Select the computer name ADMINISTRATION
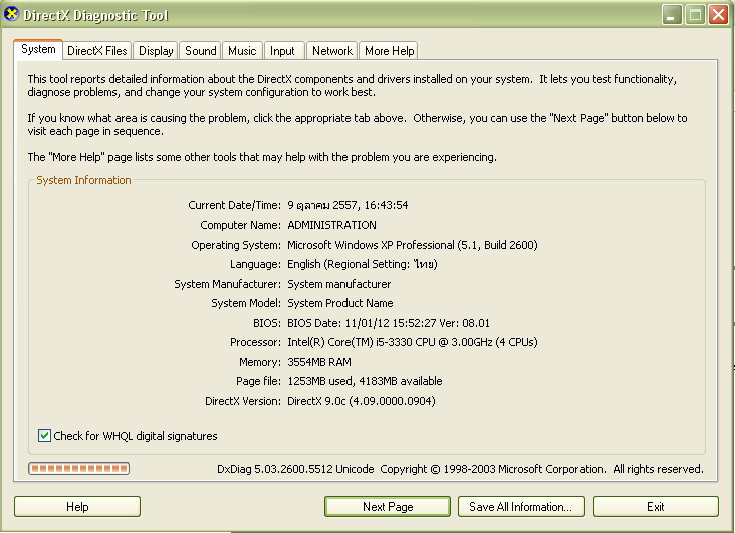735x533 pixels. coord(332,225)
